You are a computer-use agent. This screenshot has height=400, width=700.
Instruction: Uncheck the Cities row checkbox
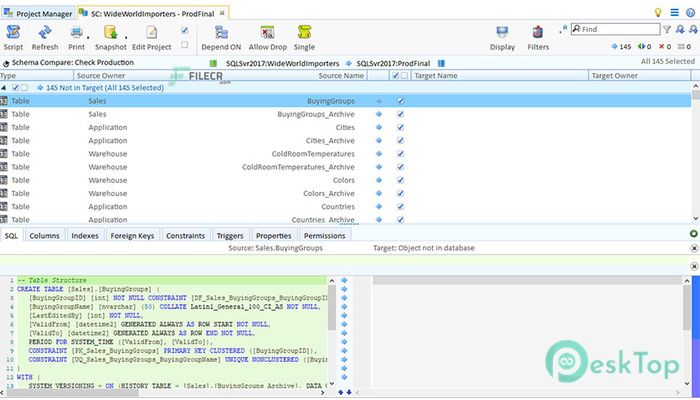(400, 127)
